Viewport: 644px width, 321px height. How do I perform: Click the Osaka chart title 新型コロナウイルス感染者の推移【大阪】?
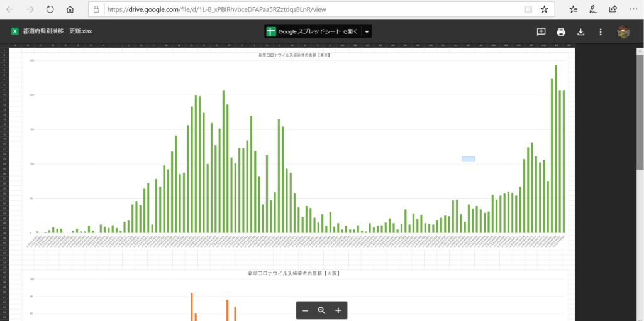point(294,273)
